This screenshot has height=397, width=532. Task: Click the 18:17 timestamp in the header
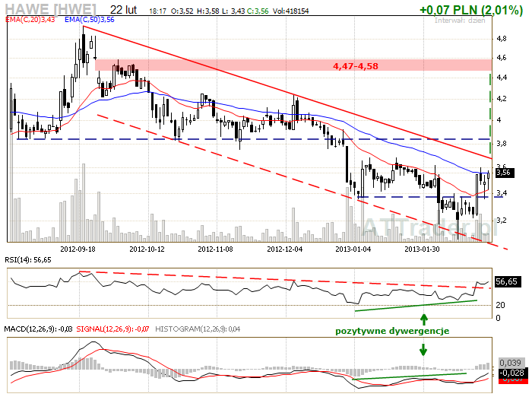point(158,11)
